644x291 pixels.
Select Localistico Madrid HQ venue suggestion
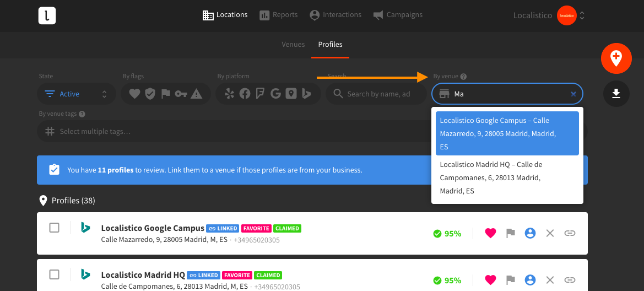tap(507, 178)
